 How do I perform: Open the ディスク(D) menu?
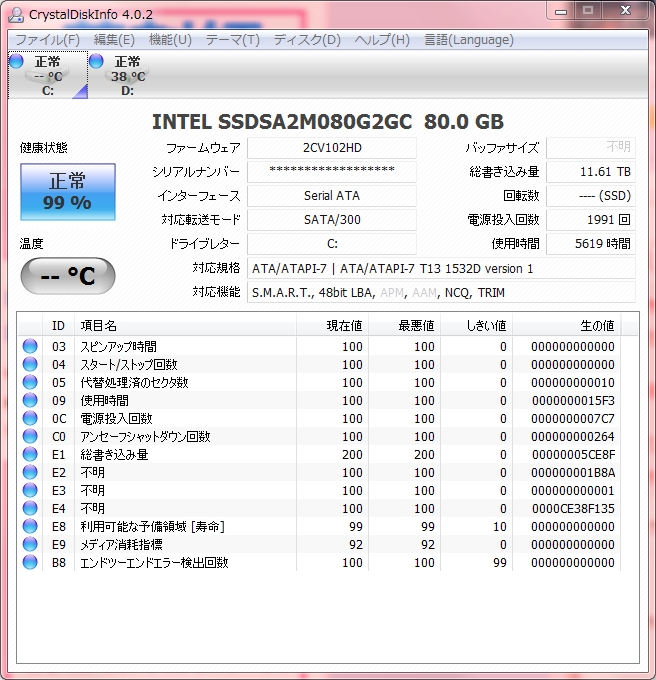click(x=307, y=40)
